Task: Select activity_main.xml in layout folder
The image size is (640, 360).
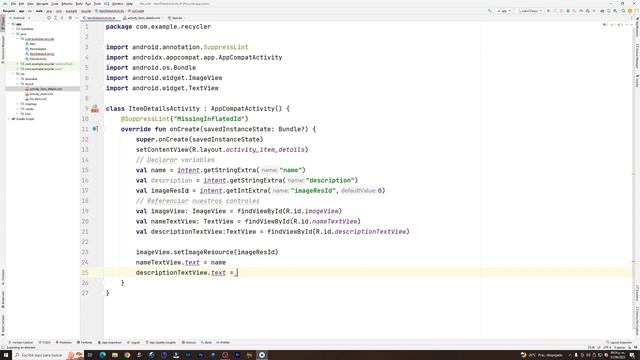Action: [40, 94]
